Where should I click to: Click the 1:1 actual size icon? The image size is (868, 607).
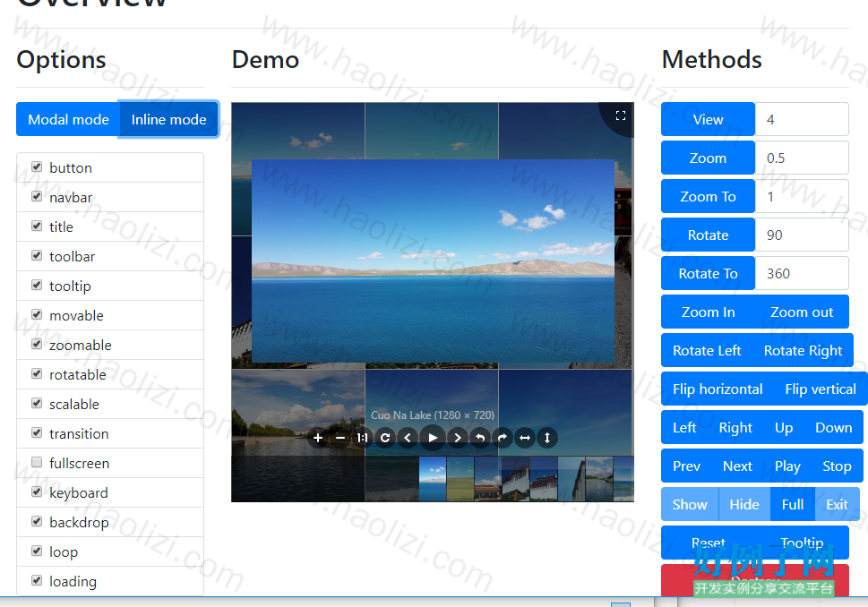click(363, 438)
